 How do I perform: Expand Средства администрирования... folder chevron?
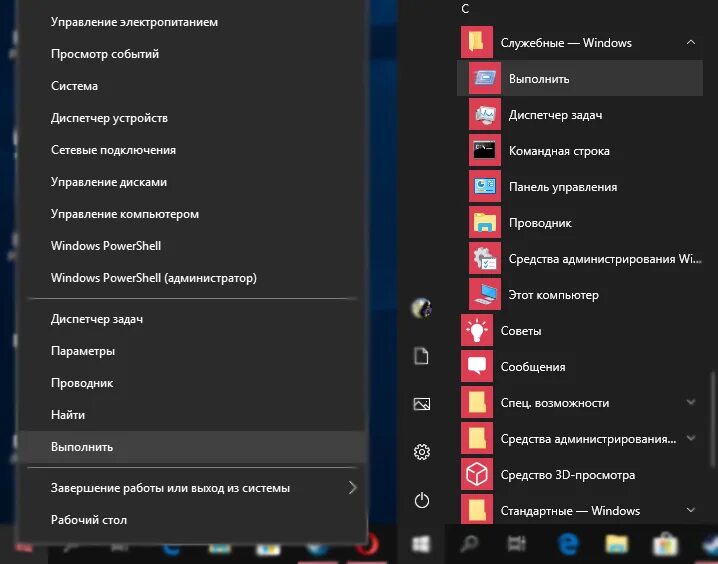point(691,439)
